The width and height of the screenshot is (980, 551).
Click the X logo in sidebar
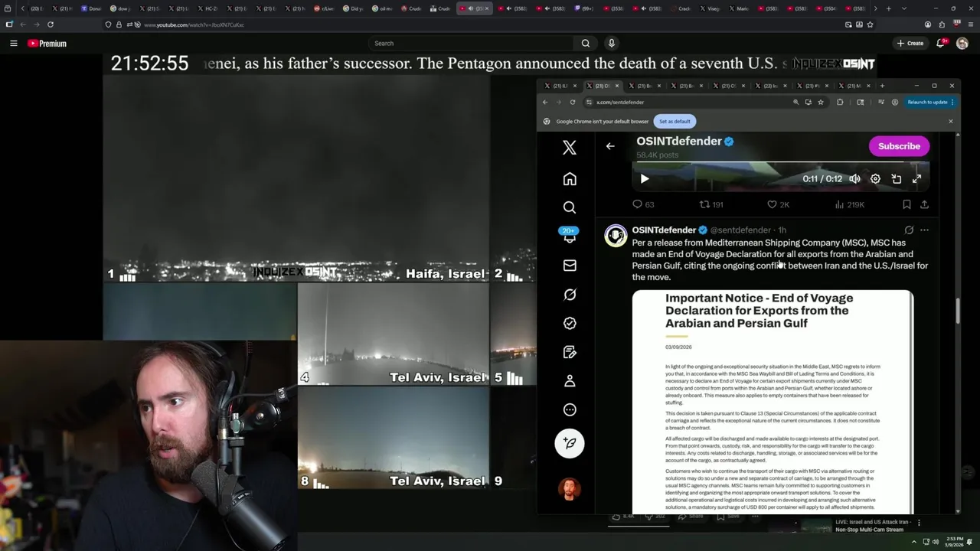pyautogui.click(x=570, y=147)
